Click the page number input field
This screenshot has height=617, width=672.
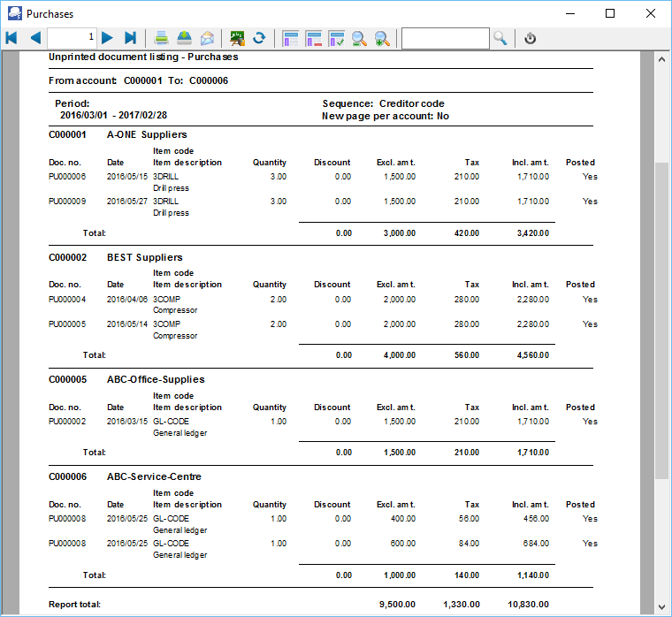pyautogui.click(x=72, y=38)
